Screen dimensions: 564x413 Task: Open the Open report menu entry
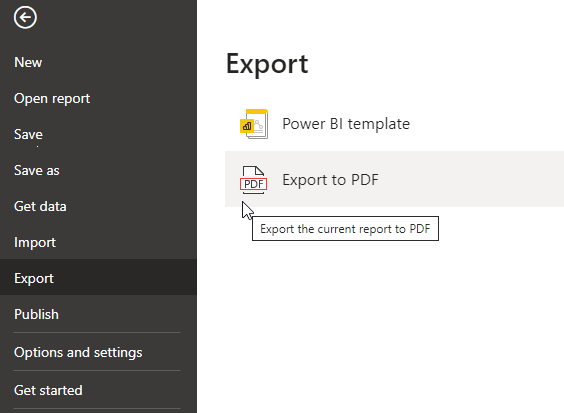coord(52,99)
